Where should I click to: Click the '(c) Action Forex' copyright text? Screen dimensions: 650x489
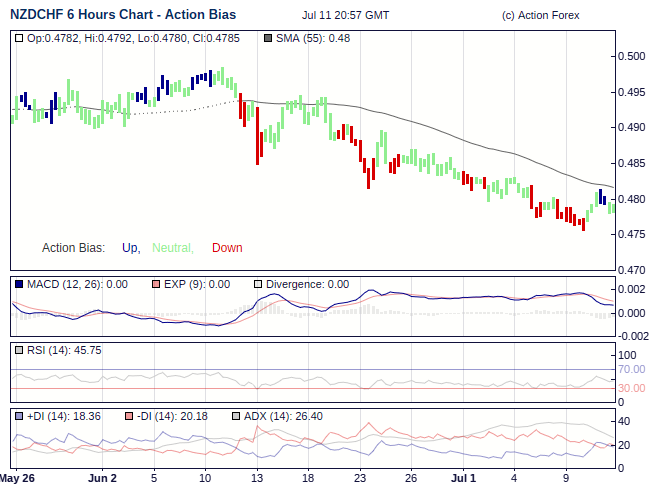click(540, 16)
